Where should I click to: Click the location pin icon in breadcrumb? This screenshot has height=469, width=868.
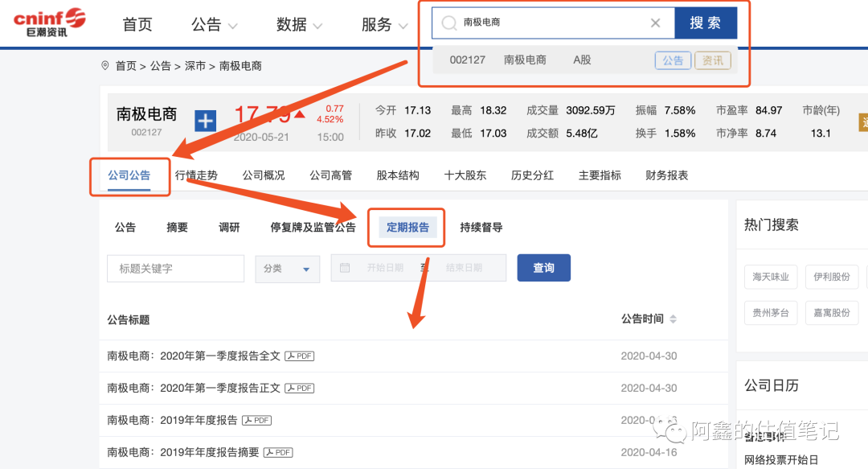(x=105, y=65)
